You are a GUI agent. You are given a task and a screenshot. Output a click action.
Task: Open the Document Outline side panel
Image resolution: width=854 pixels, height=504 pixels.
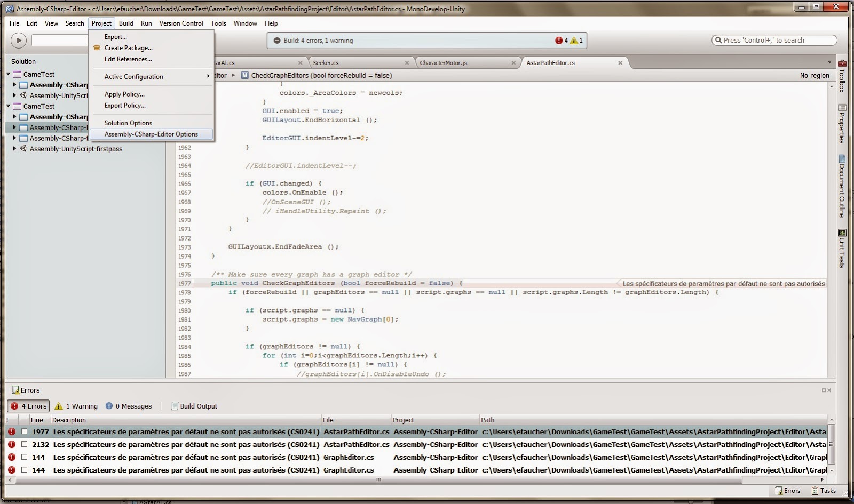(x=842, y=186)
